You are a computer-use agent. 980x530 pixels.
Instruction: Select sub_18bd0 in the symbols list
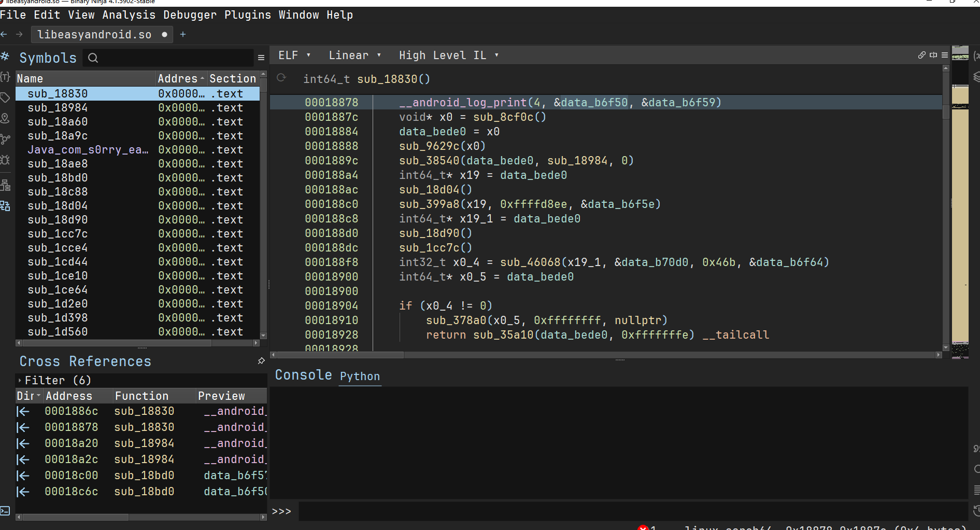[x=137, y=178]
